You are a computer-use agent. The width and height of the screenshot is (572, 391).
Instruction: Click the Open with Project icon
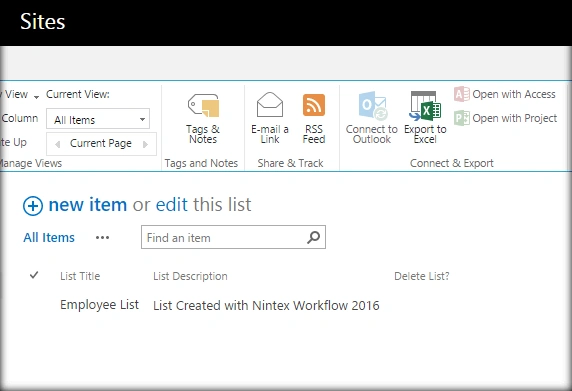coord(461,118)
